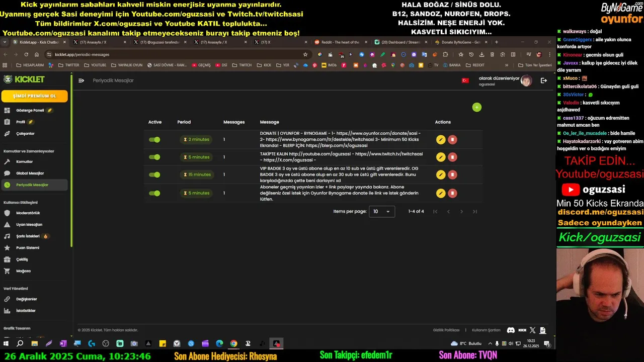Open a new browser tab
The width and height of the screenshot is (644, 362).
coord(497,42)
